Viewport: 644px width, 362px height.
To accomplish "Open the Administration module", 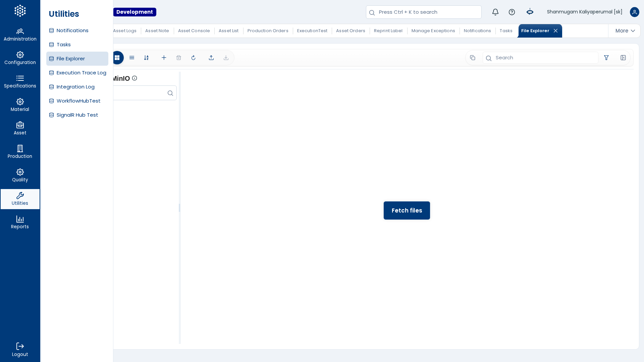I will [20, 35].
